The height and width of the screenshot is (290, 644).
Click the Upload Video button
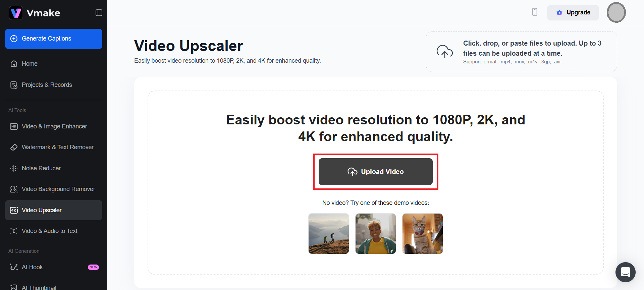click(x=376, y=172)
